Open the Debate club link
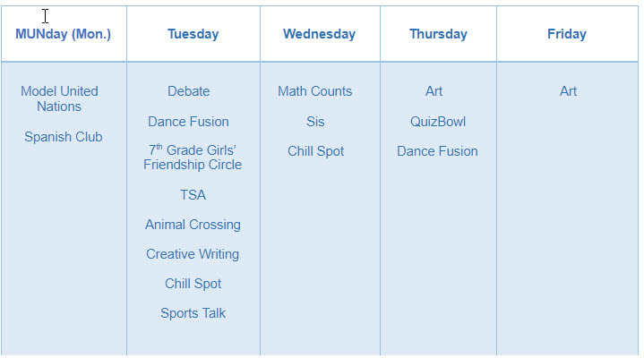This screenshot has height=358, width=644. 188,91
